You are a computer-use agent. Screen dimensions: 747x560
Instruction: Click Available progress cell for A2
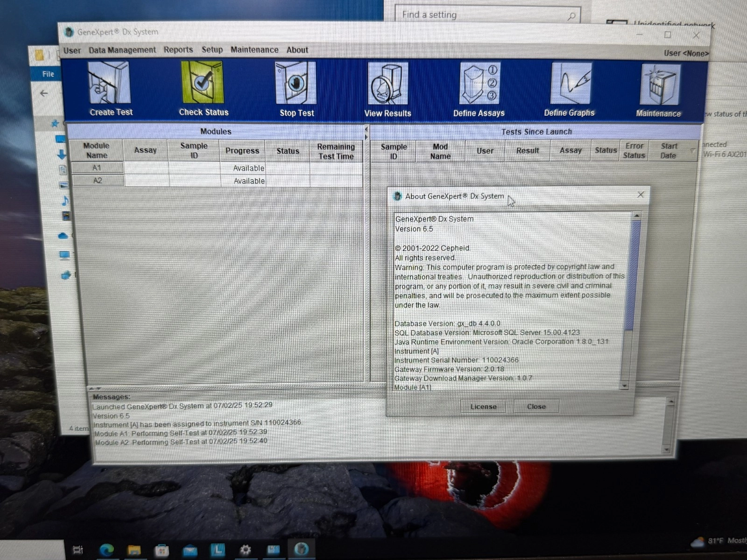(243, 181)
